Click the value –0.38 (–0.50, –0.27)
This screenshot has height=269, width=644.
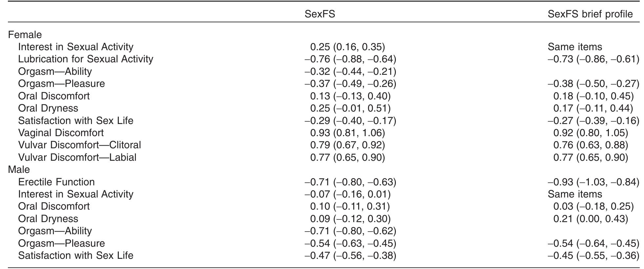[593, 84]
